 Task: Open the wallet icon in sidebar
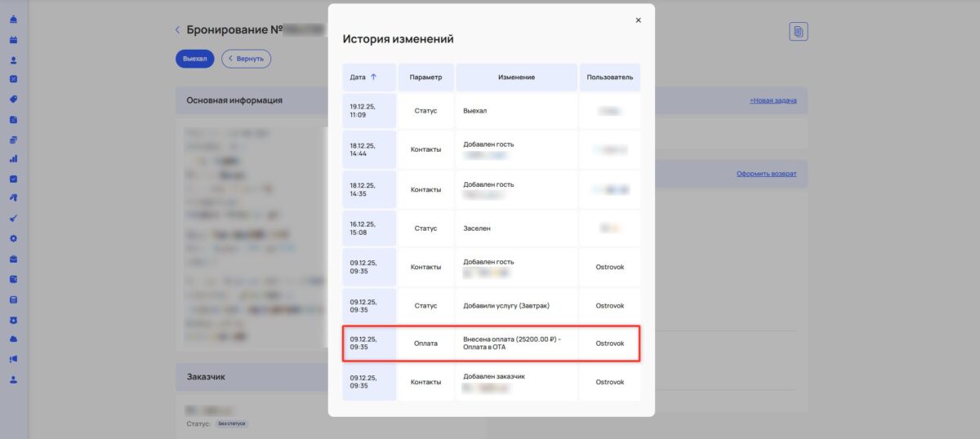pyautogui.click(x=14, y=279)
